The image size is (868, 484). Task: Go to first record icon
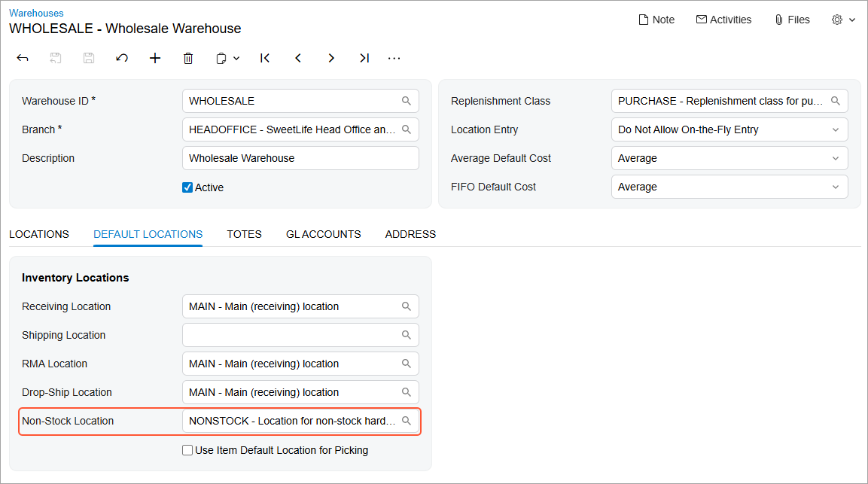(265, 58)
